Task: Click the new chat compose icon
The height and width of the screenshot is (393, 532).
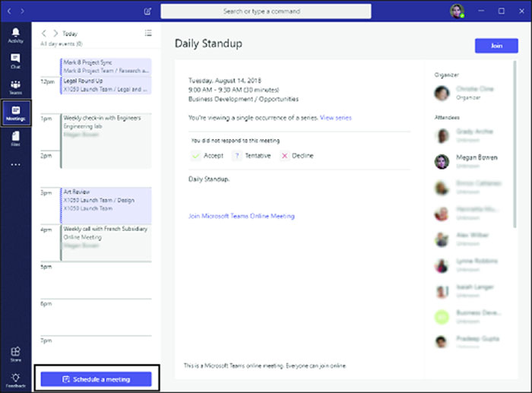Action: 147,11
